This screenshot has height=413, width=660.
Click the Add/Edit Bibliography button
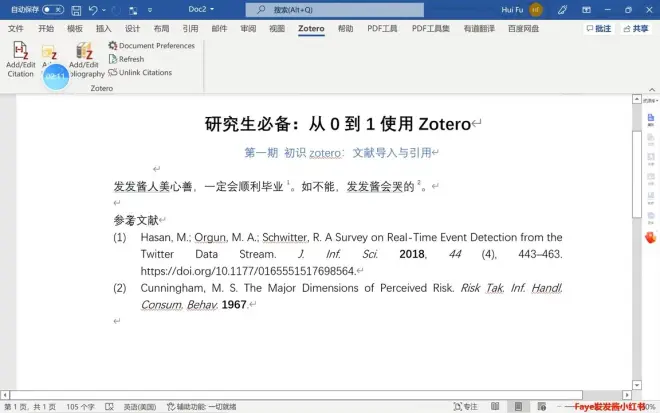(x=86, y=59)
